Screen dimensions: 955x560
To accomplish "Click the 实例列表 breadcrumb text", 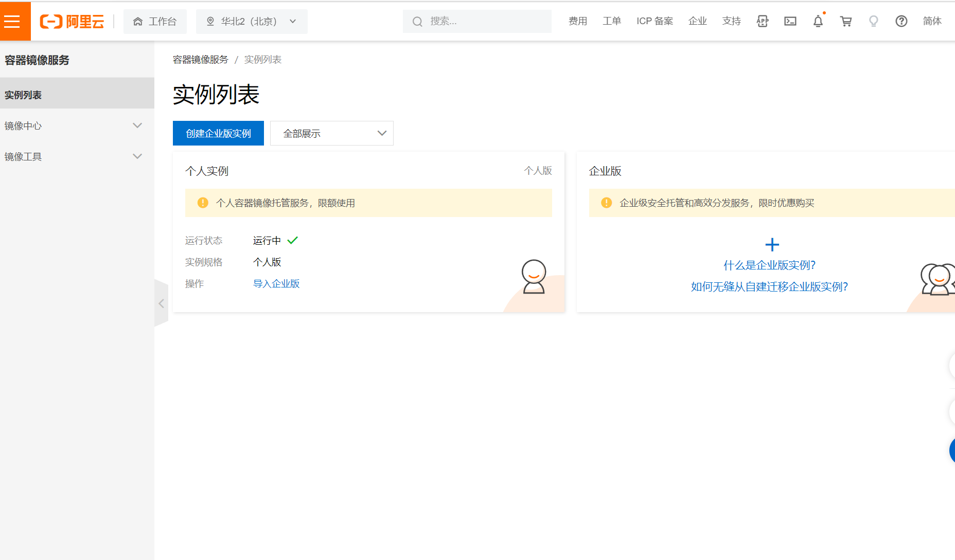I will pos(263,60).
